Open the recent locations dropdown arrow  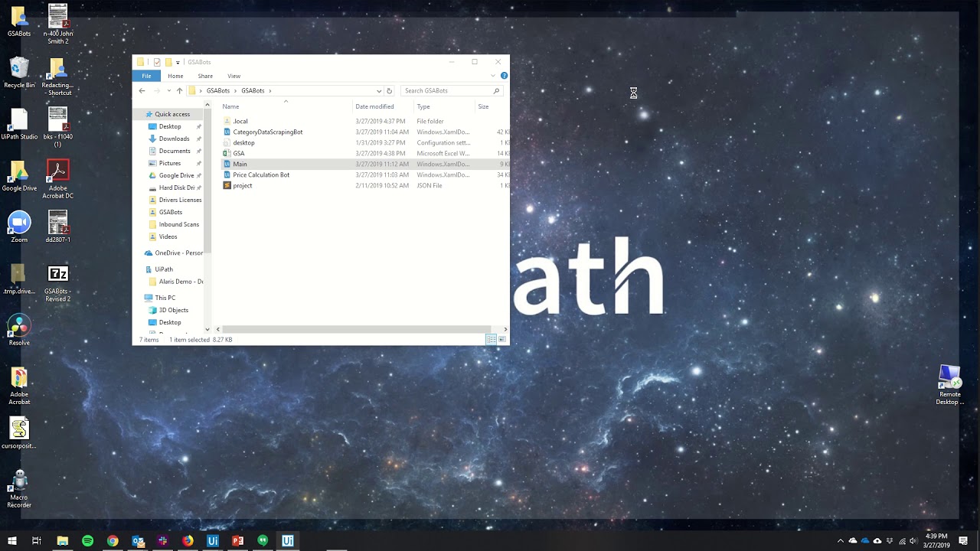tap(168, 90)
